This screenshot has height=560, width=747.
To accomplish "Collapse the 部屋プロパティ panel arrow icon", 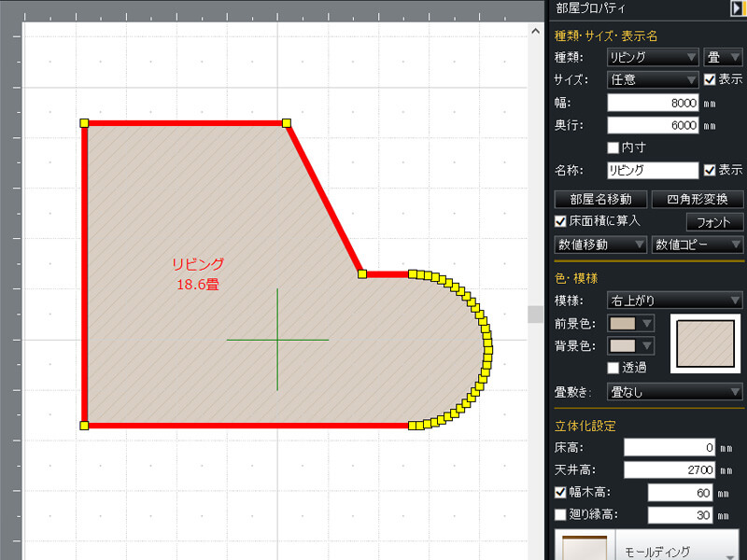I will [x=736, y=8].
